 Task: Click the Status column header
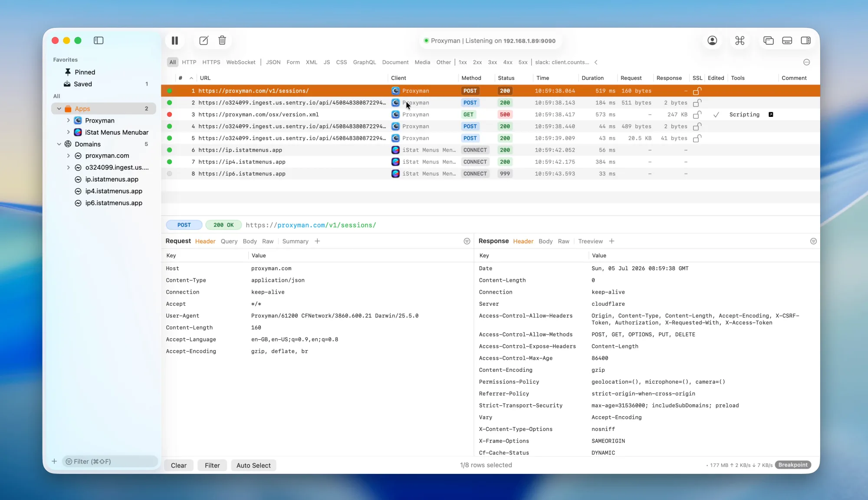(506, 78)
